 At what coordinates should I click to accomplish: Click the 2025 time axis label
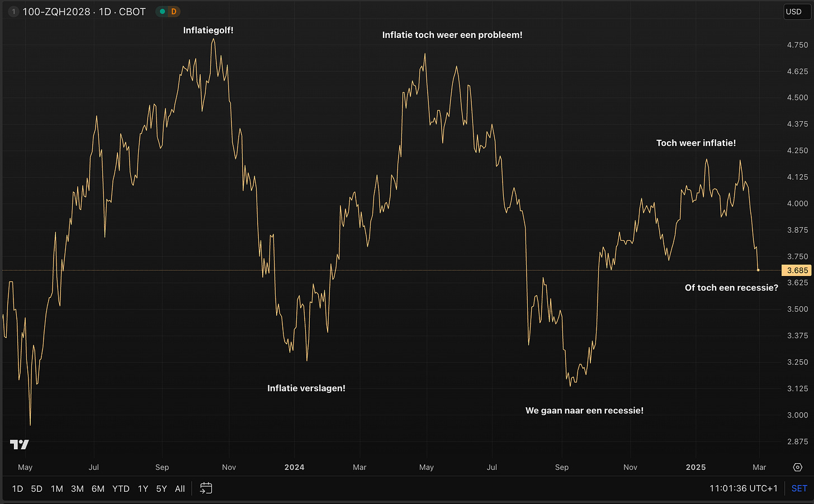click(696, 467)
